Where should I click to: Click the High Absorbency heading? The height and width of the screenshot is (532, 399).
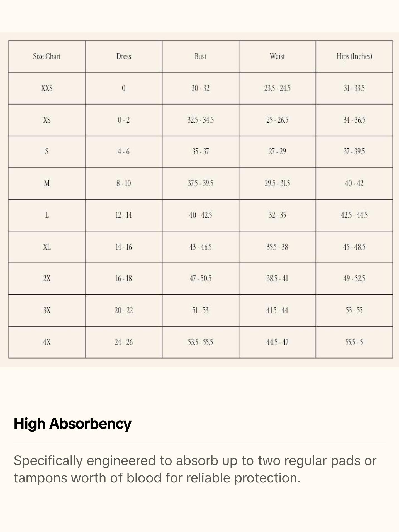click(x=72, y=424)
